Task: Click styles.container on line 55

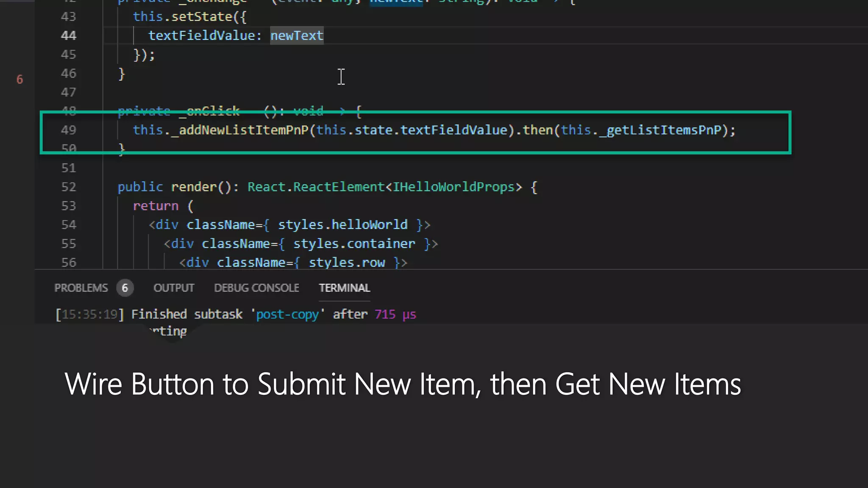Action: (354, 244)
